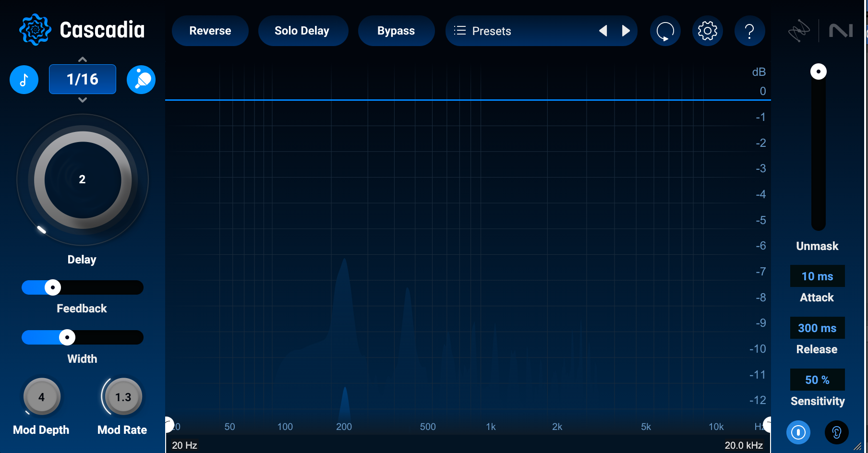Click the window resize grip icon
Screen dimensions: 868x453
[857, 446]
